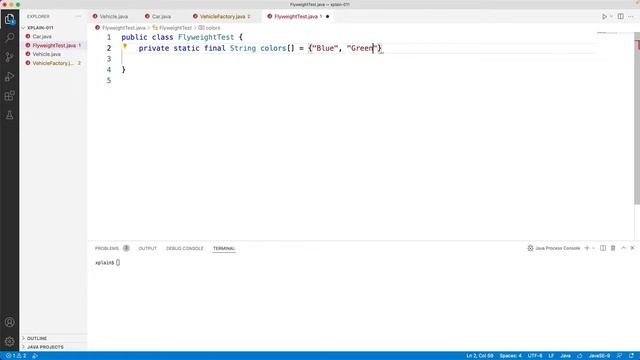The image size is (640, 360).
Task: Open the OUTPUT panel tab
Action: tap(147, 248)
